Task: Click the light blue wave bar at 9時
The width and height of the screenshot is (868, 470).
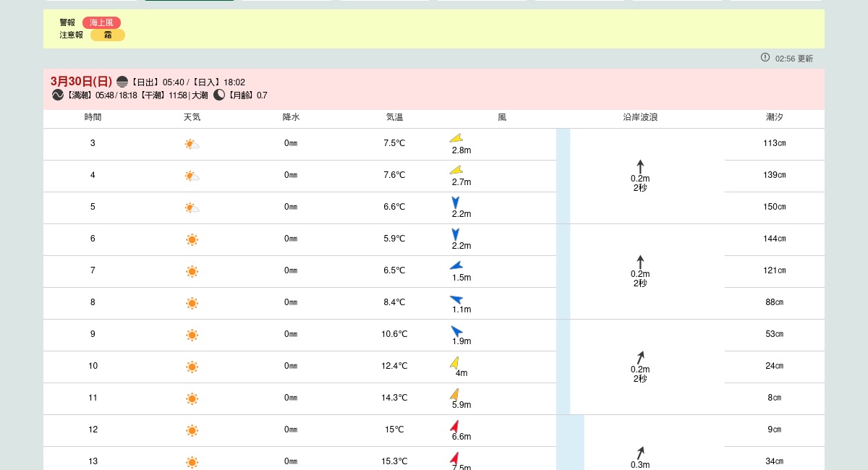Action: 563,335
